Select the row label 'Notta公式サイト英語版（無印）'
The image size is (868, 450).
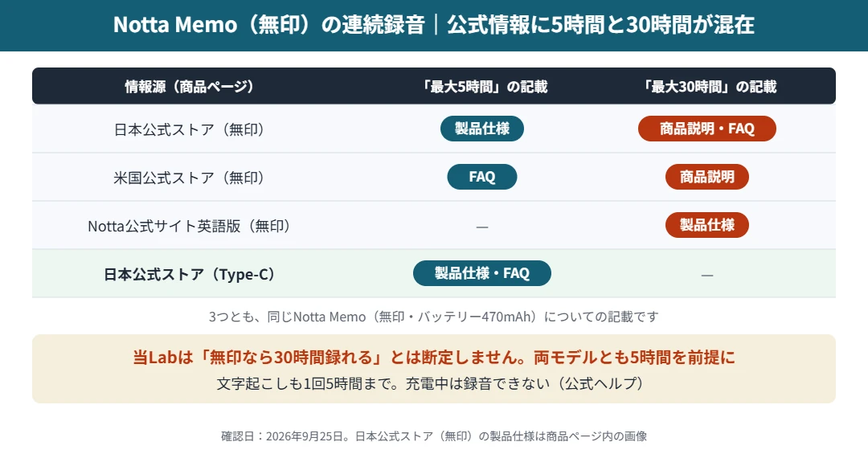[x=190, y=225]
